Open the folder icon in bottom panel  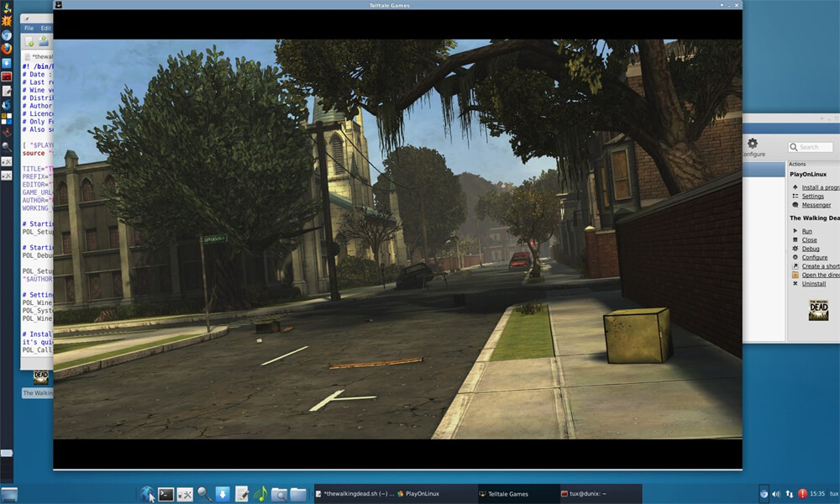[x=298, y=494]
